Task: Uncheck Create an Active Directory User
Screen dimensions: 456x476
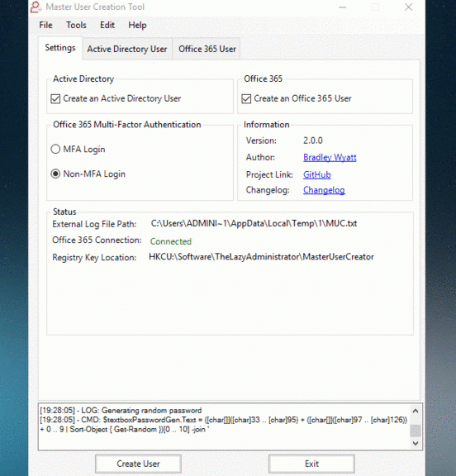Action: 55,99
